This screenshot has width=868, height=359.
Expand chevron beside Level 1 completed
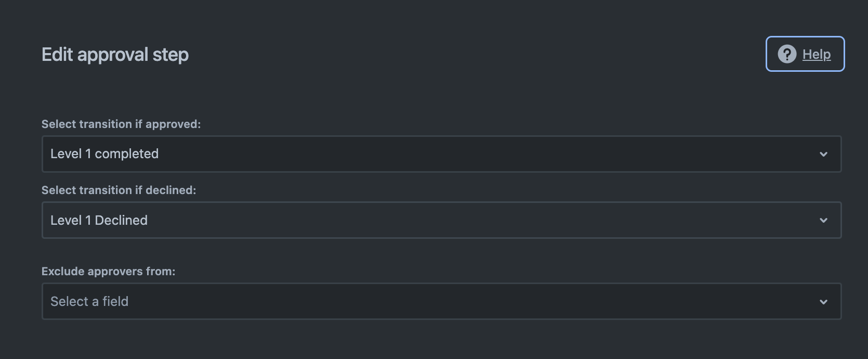(823, 154)
